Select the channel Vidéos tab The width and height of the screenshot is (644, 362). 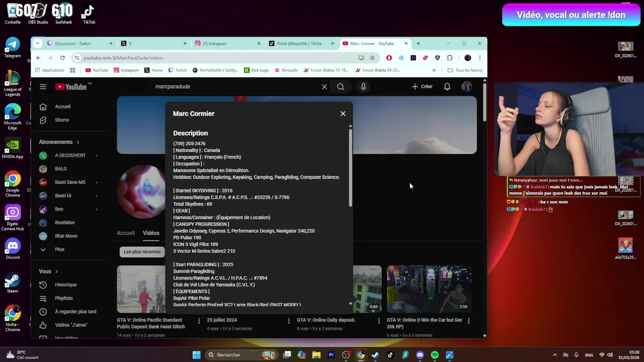point(151,233)
